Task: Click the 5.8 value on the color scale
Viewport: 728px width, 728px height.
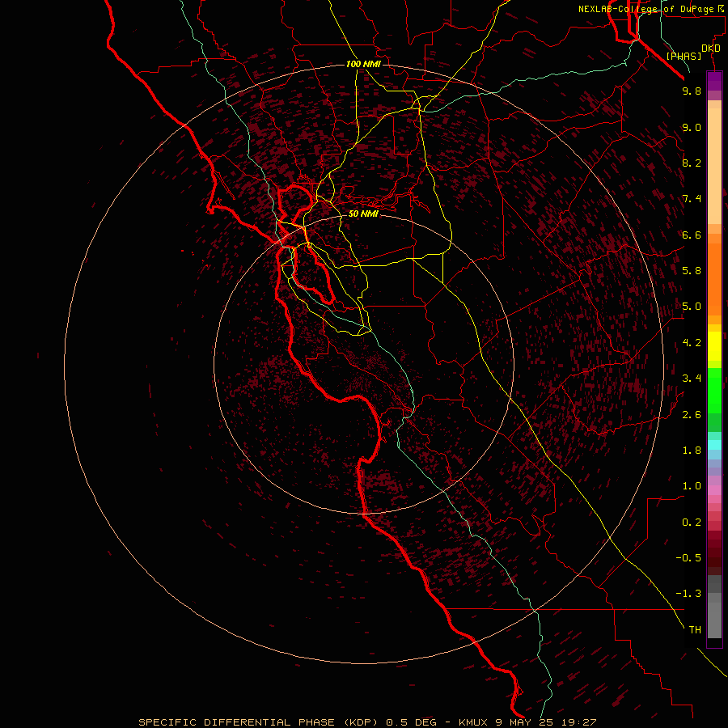Action: coord(692,271)
